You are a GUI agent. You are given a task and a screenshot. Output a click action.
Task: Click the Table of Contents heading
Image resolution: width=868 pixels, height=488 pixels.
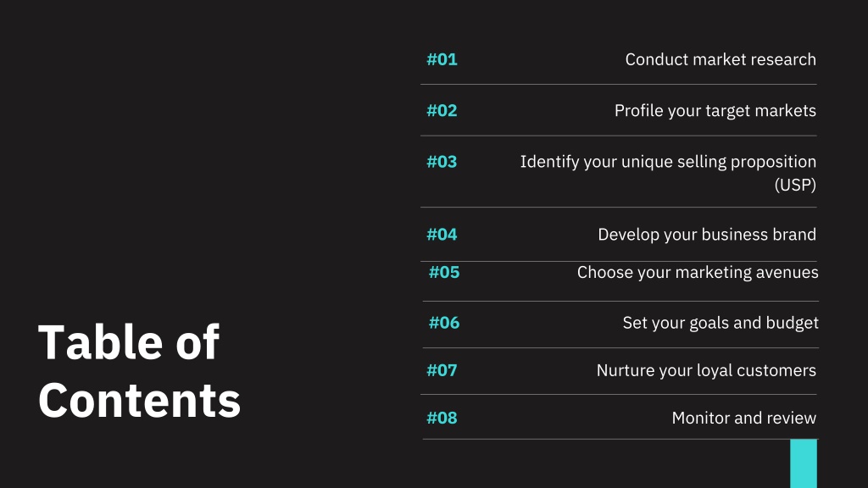140,371
